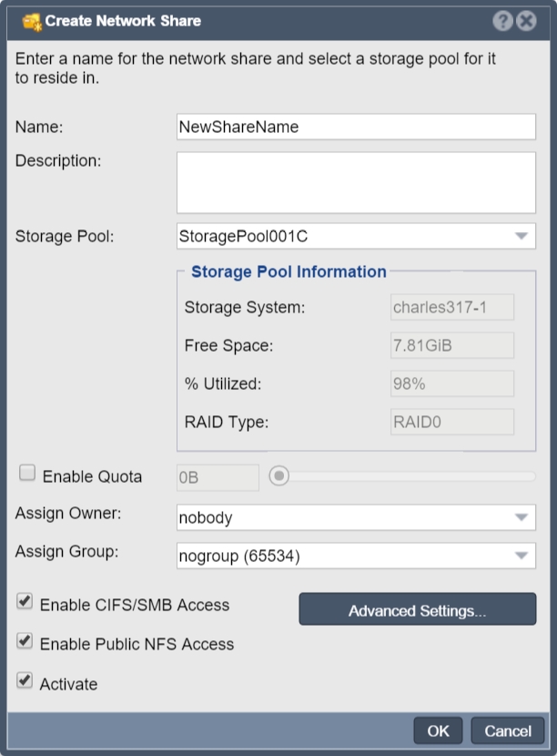557x756 pixels.
Task: Open the Assign Group dropdown arrow
Action: click(x=521, y=556)
